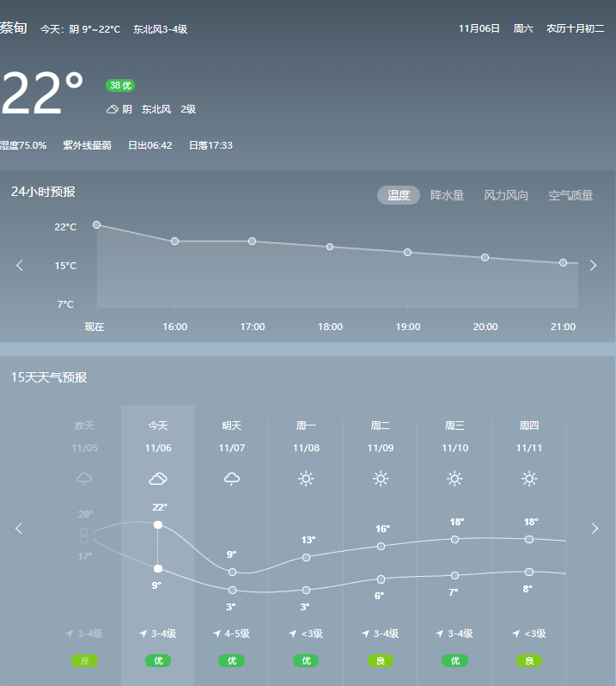Click the 9° high point for 明天
This screenshot has width=616, height=686.
tap(232, 572)
